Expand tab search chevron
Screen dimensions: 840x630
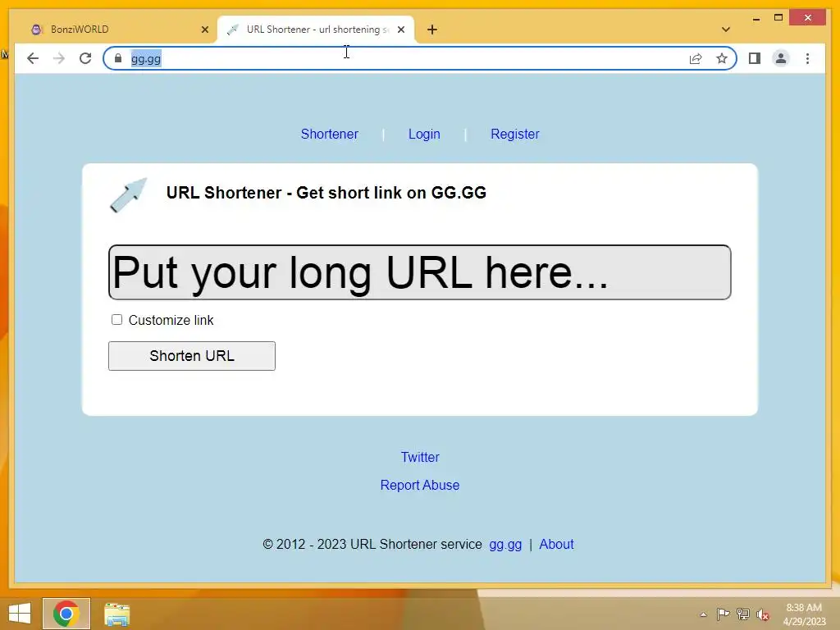tap(725, 30)
